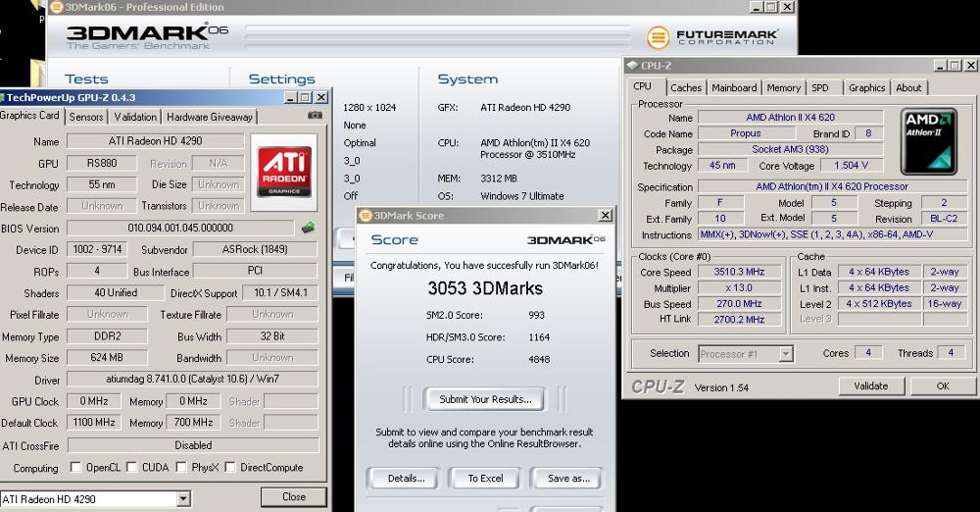Click the Close button in GPU-Z
The height and width of the screenshot is (512, 980).
[x=294, y=497]
